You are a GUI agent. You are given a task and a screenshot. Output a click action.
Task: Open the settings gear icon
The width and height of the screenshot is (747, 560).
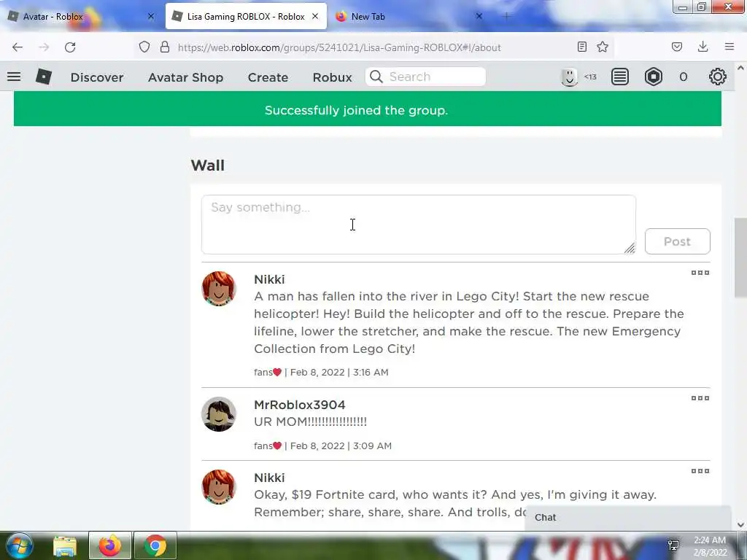coord(718,77)
